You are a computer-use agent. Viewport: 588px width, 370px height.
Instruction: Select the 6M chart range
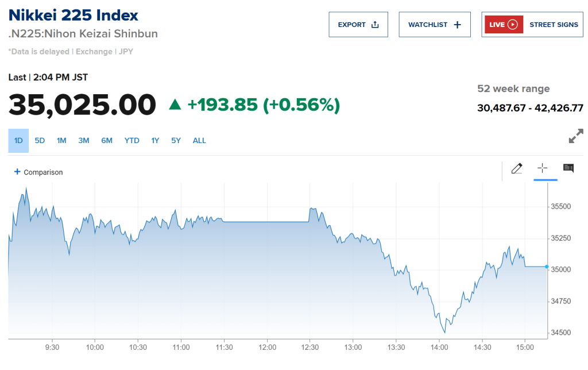coord(107,141)
